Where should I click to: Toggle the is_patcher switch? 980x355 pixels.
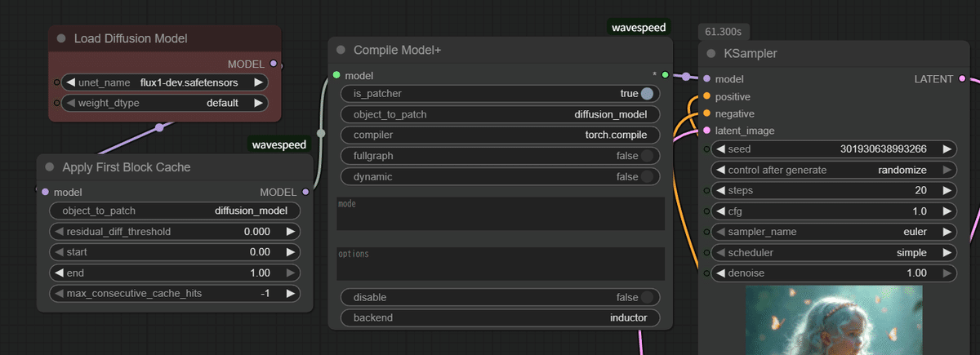[x=647, y=94]
